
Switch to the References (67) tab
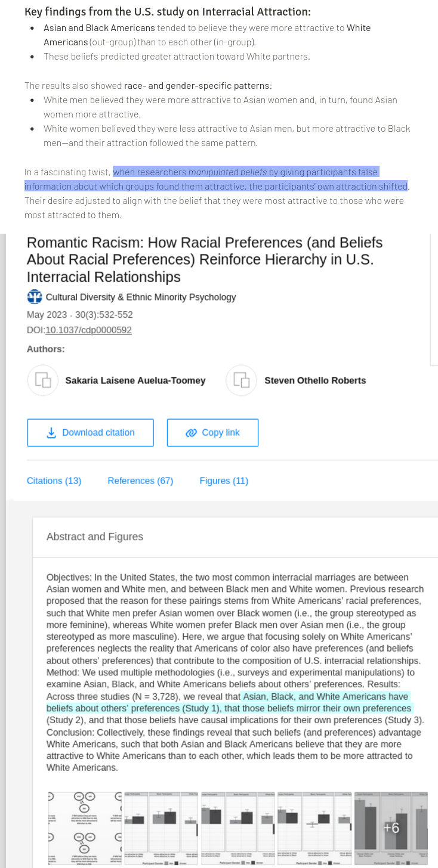[x=140, y=480]
